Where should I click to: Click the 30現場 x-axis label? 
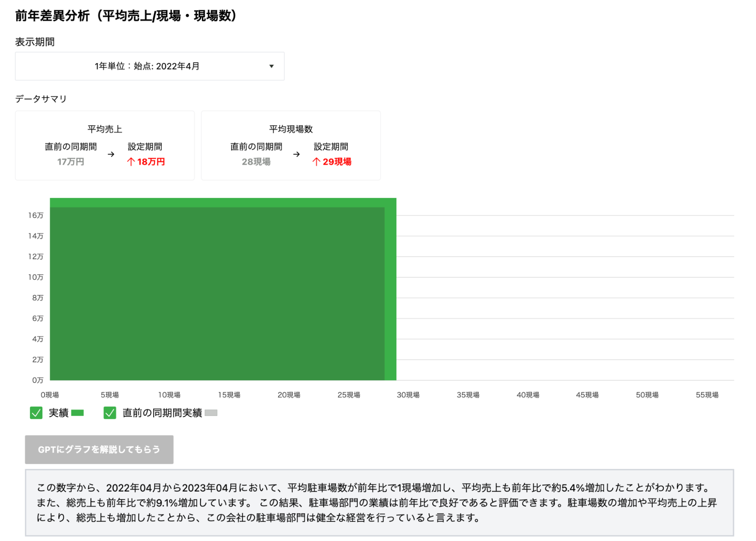[408, 395]
